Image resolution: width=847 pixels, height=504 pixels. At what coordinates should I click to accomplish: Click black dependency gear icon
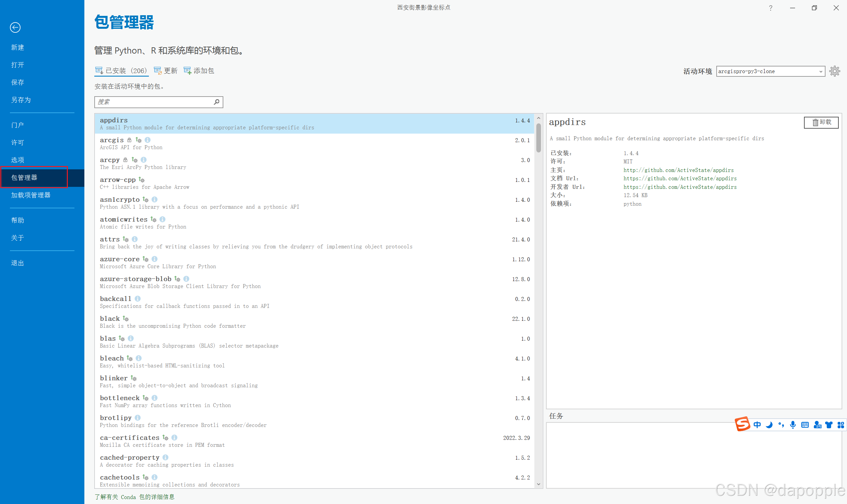tap(126, 318)
